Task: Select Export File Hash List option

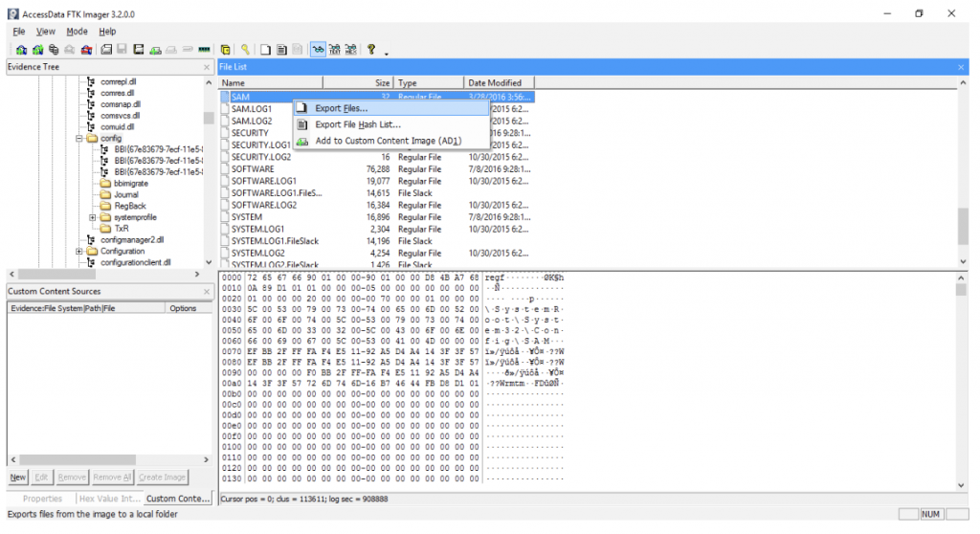Action: coord(357,124)
